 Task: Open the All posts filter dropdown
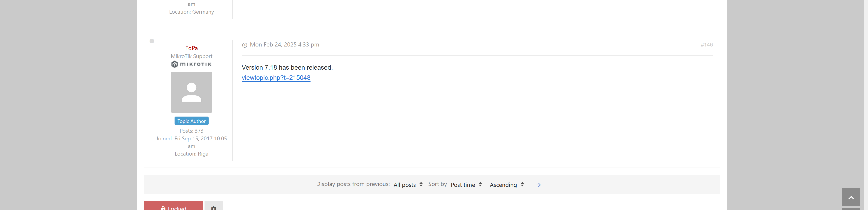click(x=408, y=185)
